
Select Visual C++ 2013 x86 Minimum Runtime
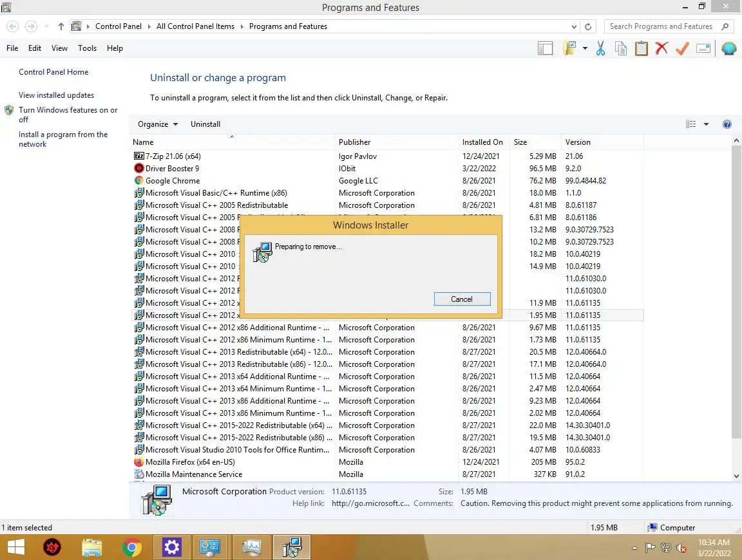tap(386, 413)
